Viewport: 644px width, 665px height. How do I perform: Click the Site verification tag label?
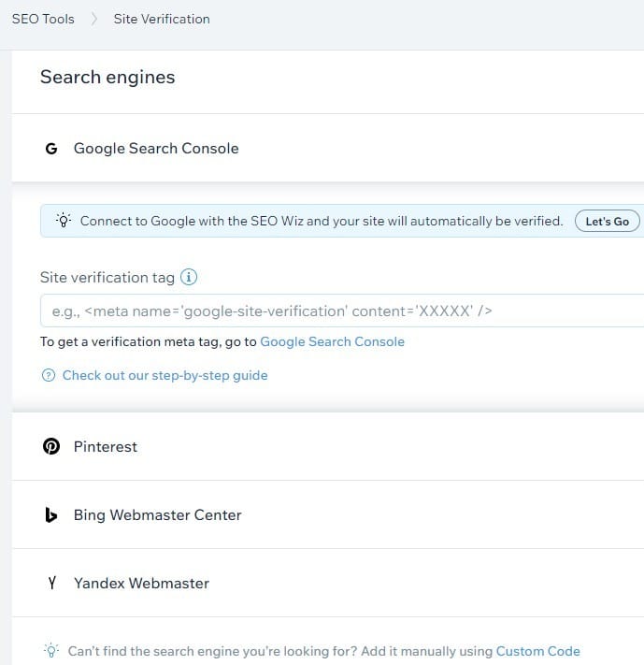click(x=107, y=278)
